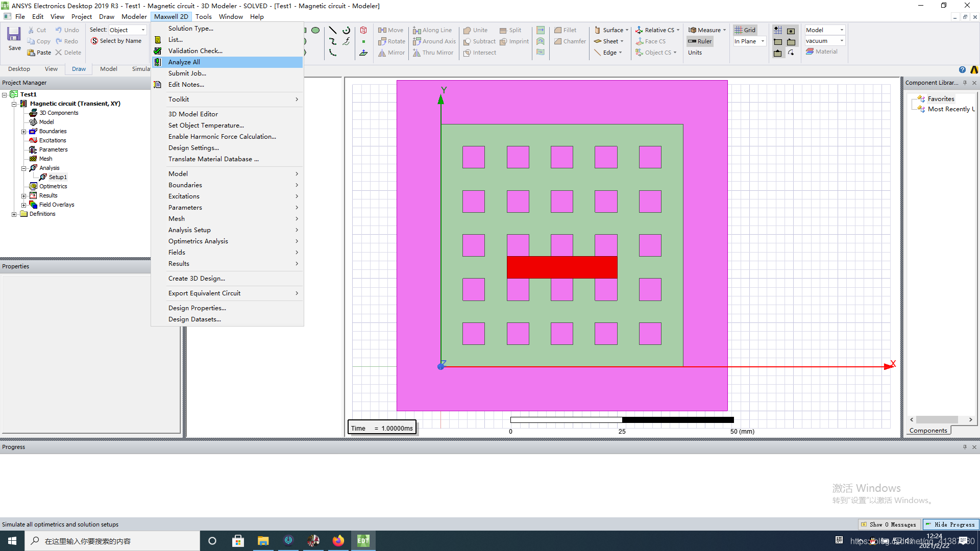
Task: Click the Components tab in library panel
Action: tap(928, 431)
